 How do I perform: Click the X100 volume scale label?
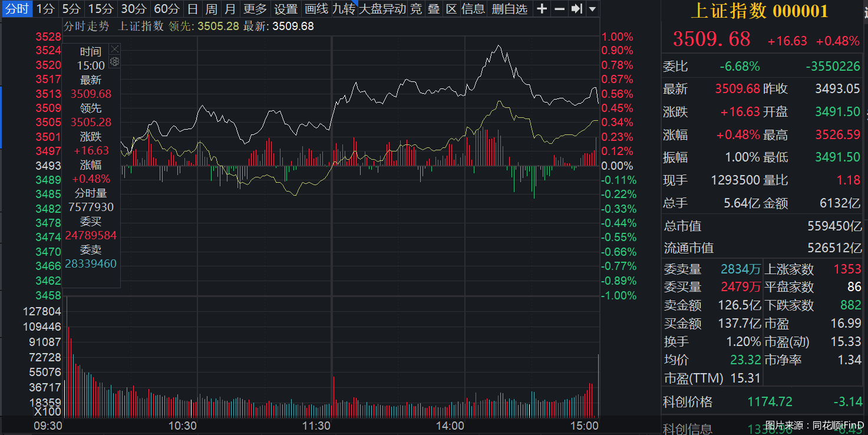48,411
